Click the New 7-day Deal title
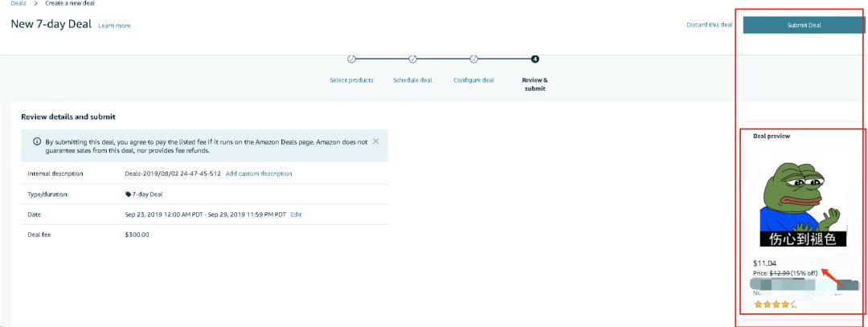This screenshot has height=327, width=868. [x=51, y=25]
